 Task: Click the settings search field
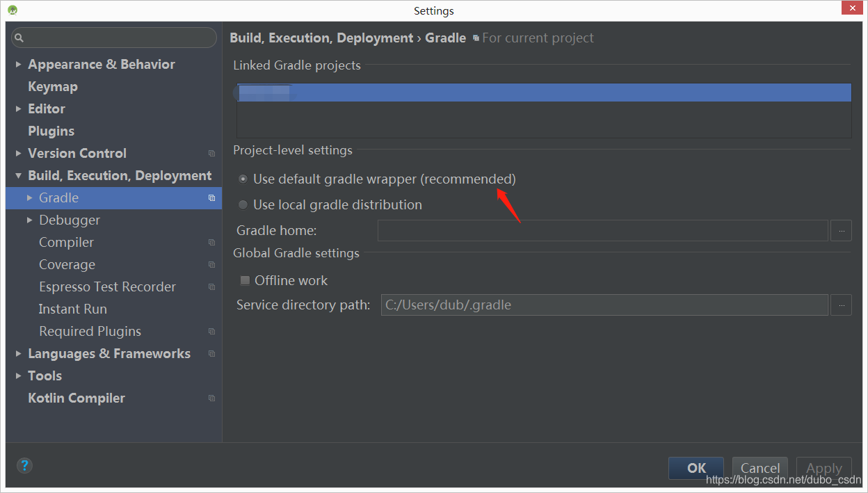coord(114,38)
